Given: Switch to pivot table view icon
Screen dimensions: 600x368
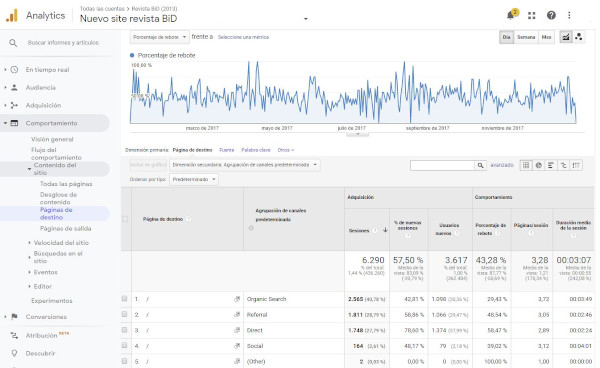Looking at the screenshot, I should tap(576, 165).
